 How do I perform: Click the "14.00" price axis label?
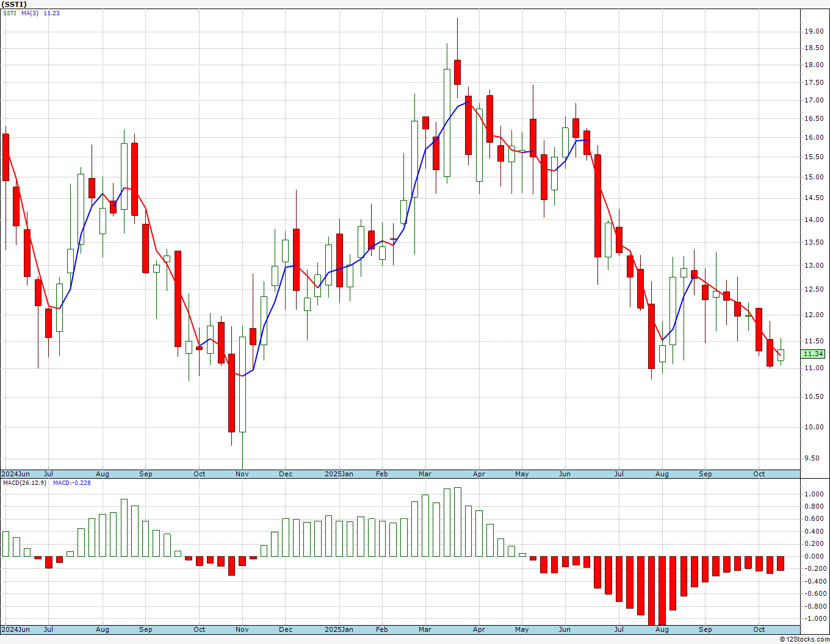(814, 220)
